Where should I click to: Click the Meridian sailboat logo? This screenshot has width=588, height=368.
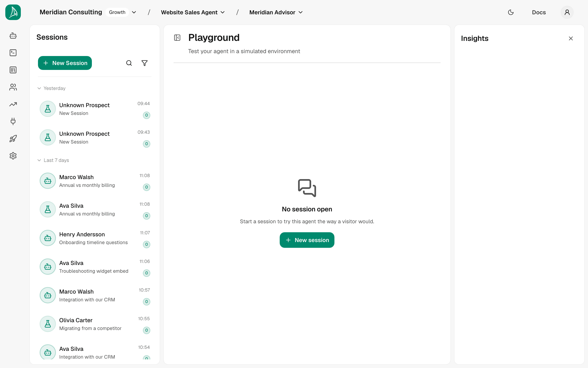[x=13, y=12]
